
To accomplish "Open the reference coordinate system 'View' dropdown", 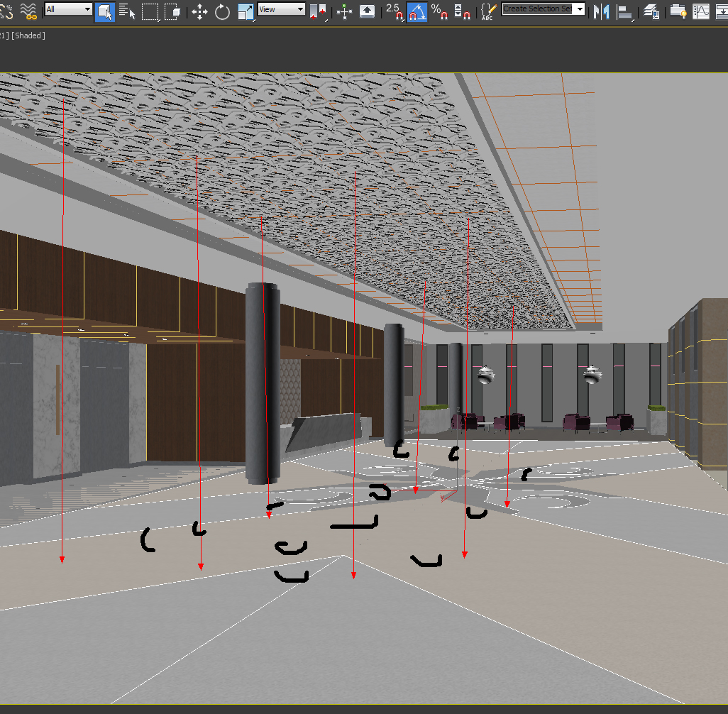I will point(282,9).
